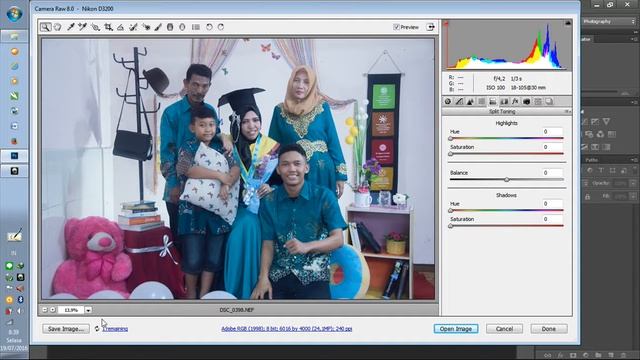
Task: Click the Bluetooth tray icon
Action: pyautogui.click(x=20, y=300)
